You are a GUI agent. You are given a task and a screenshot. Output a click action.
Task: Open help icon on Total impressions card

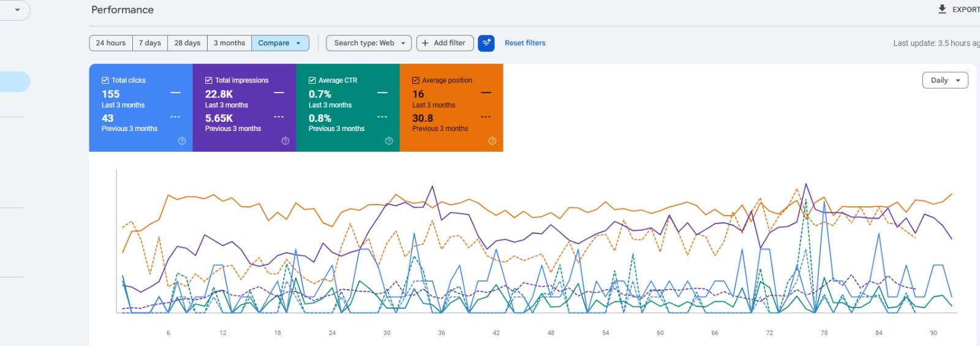285,141
